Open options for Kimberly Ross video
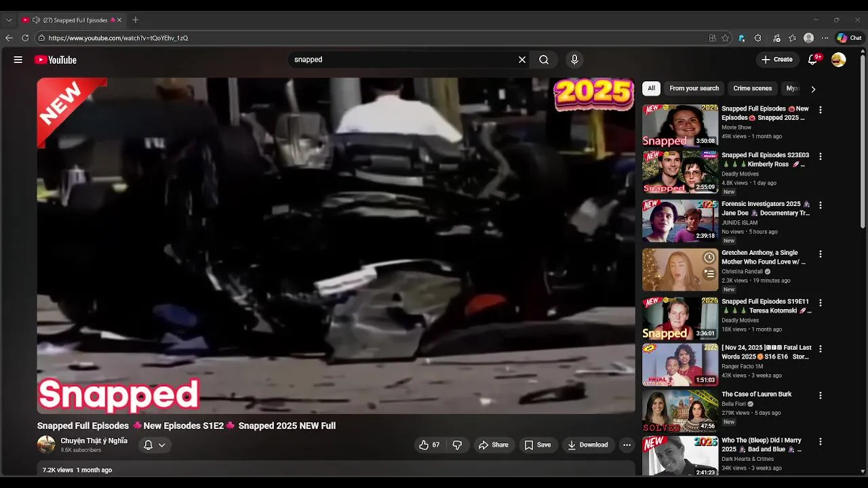868x488 pixels. click(x=821, y=156)
